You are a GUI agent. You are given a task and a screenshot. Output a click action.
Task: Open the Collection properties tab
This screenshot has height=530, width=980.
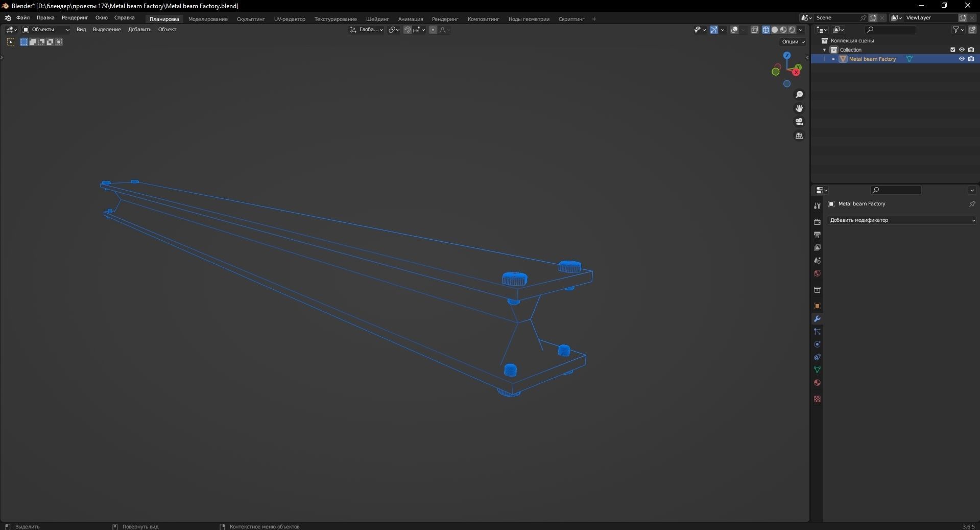[x=817, y=290]
